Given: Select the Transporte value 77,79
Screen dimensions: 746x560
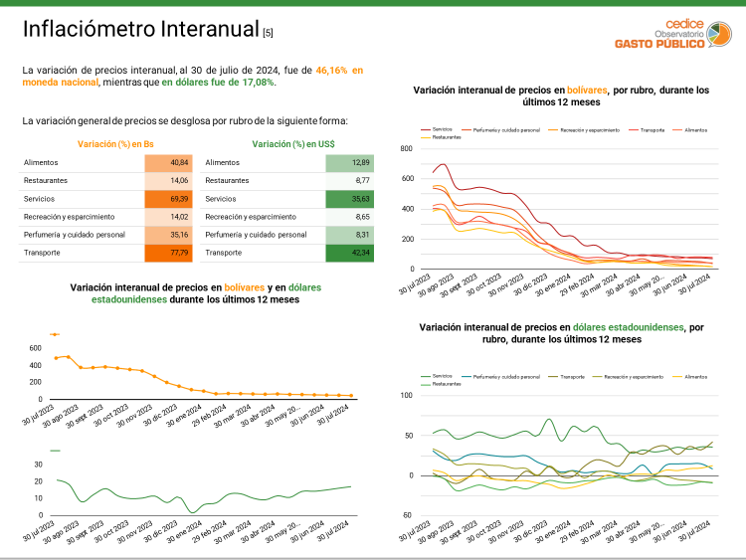Looking at the screenshot, I should pos(168,253).
